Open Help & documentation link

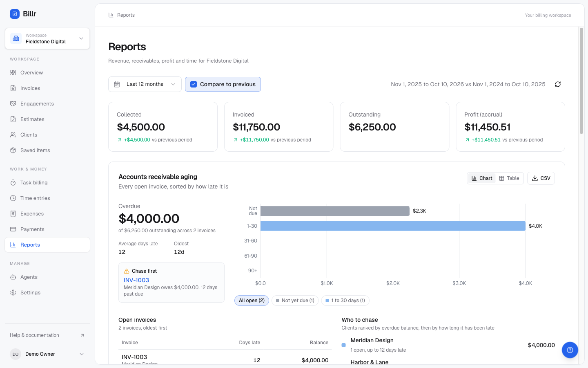(47, 335)
